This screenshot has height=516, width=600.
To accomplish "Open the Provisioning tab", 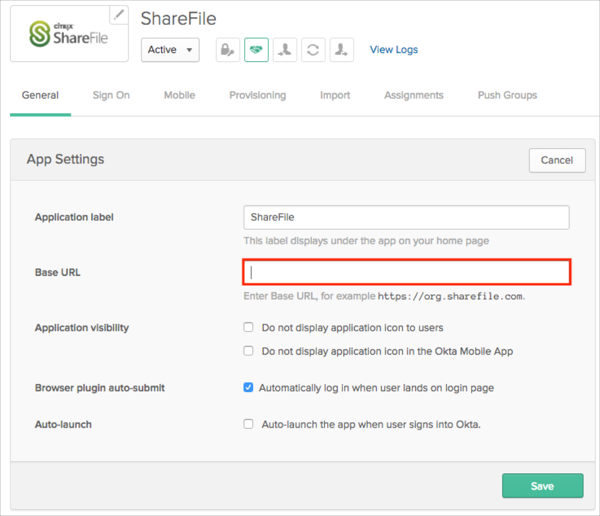I will (257, 96).
